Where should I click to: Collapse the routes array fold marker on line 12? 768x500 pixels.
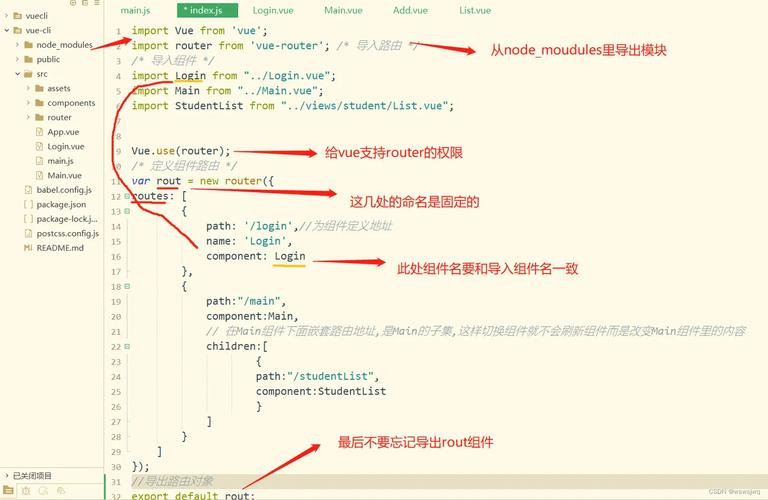pyautogui.click(x=127, y=196)
